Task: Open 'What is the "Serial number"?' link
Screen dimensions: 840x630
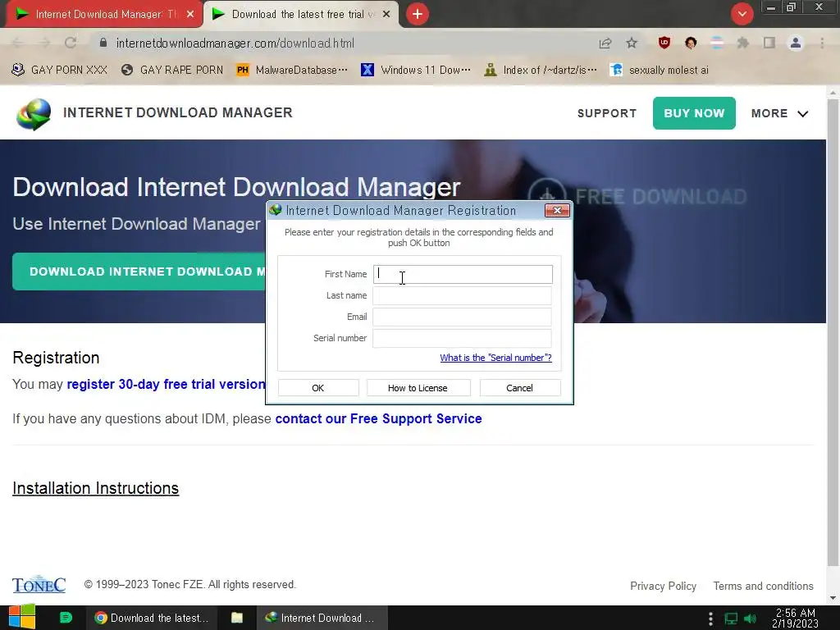Action: coord(495,358)
